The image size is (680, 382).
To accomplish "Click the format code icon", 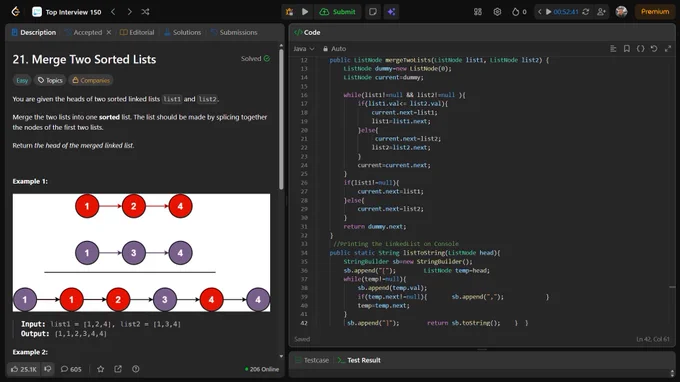I will click(x=613, y=49).
